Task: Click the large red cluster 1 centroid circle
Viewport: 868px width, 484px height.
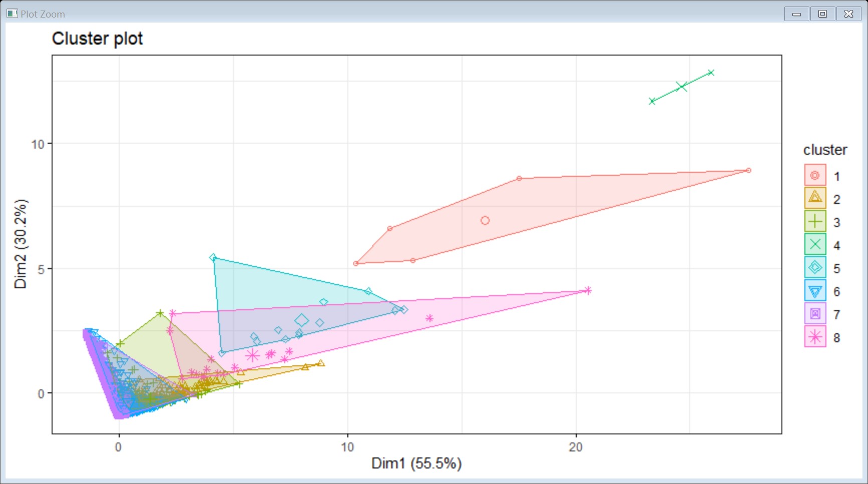Action: tap(485, 220)
